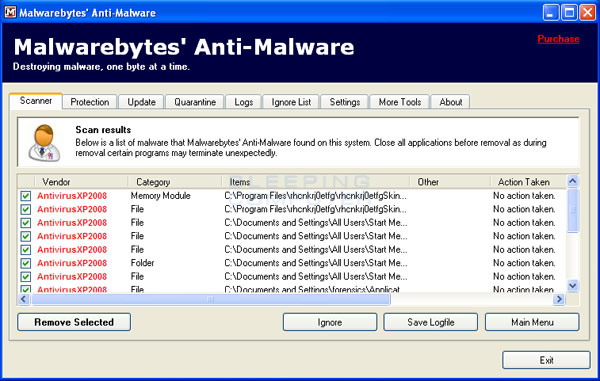Click the vertical scrollbar thumb of results list

[x=572, y=210]
